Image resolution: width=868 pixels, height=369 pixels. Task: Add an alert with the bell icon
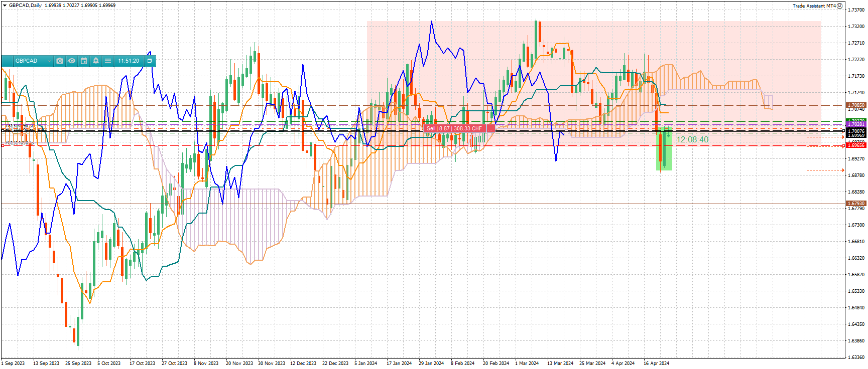pos(96,61)
